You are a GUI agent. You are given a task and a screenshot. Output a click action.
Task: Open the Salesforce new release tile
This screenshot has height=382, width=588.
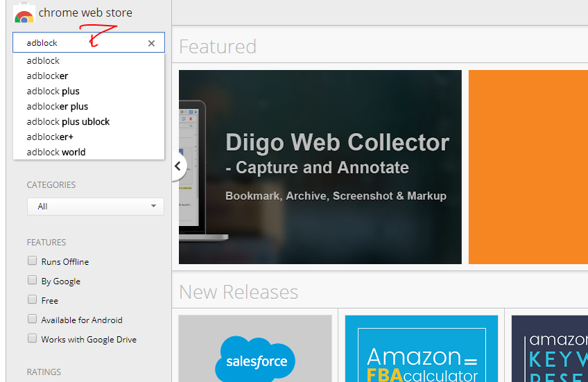[x=255, y=349]
